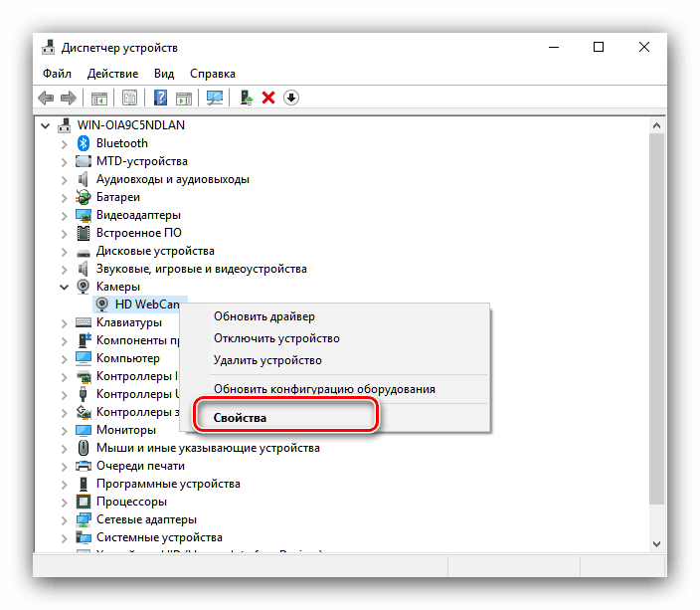This screenshot has height=610, width=700.
Task: Collapse the WIN-OIA9C5NDLAN root node
Action: coord(46,126)
